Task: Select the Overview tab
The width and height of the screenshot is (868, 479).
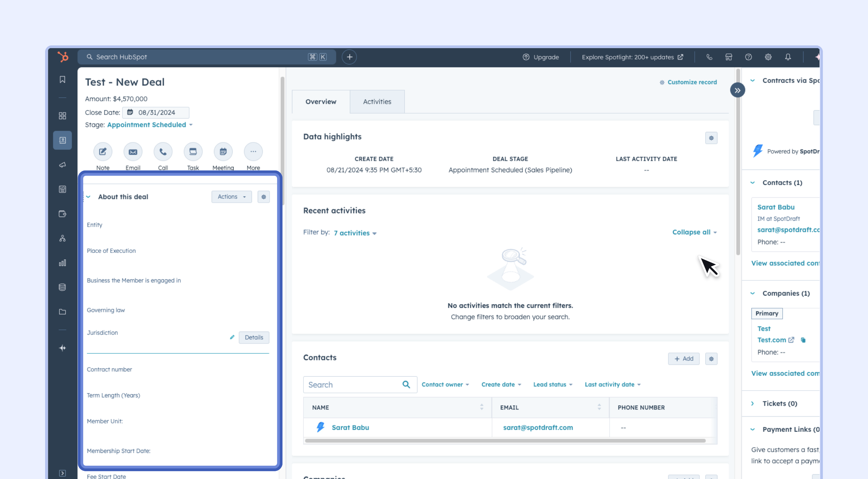Action: pos(321,102)
